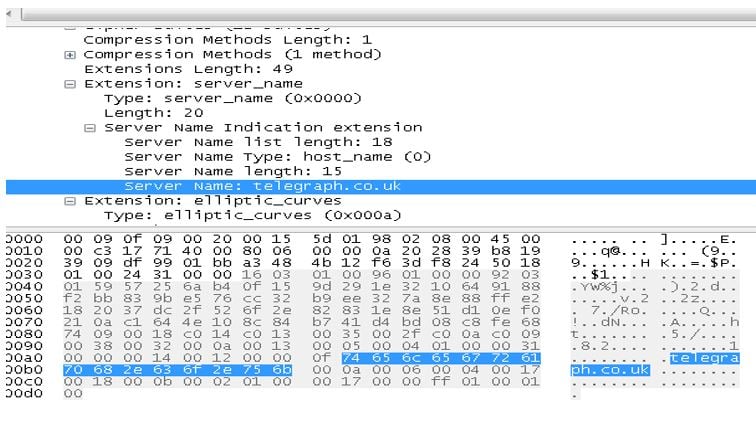The image size is (756, 433).
Task: Click hex offset 0040 in bytes pane
Action: 24,286
